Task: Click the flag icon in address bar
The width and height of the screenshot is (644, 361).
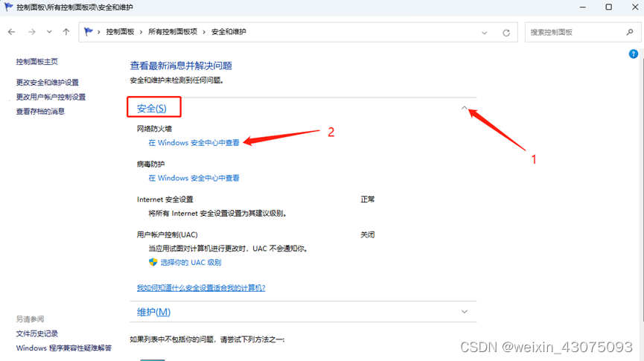Action: (x=89, y=31)
